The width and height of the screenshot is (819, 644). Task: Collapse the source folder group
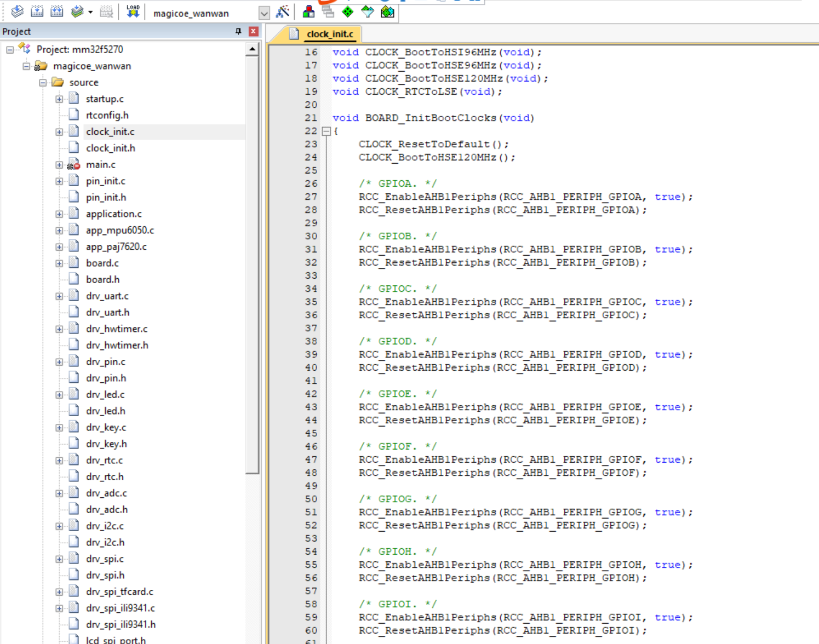point(43,83)
